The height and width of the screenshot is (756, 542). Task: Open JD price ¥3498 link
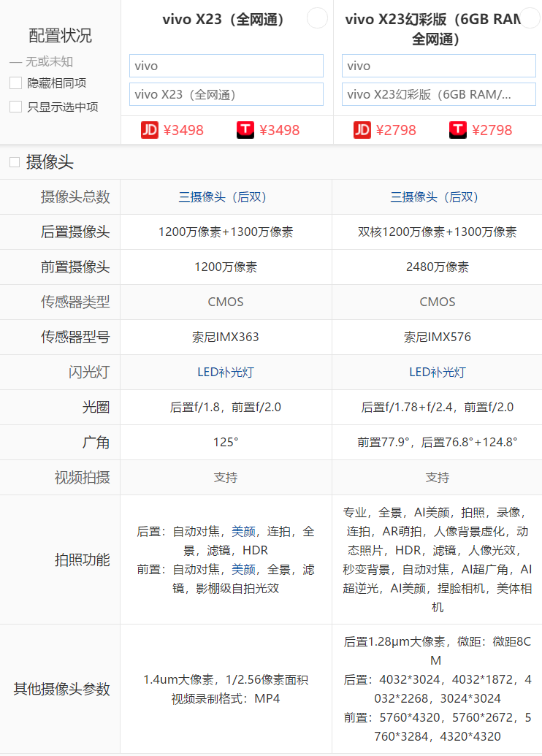183,130
